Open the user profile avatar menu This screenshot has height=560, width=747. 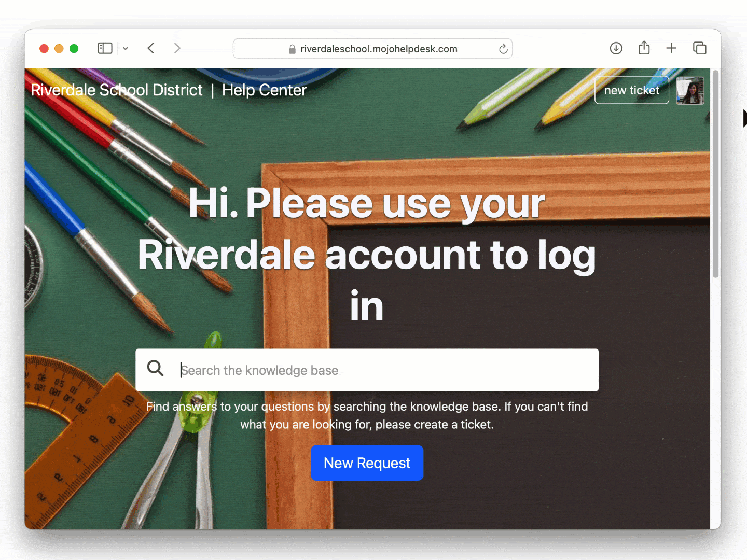[690, 91]
